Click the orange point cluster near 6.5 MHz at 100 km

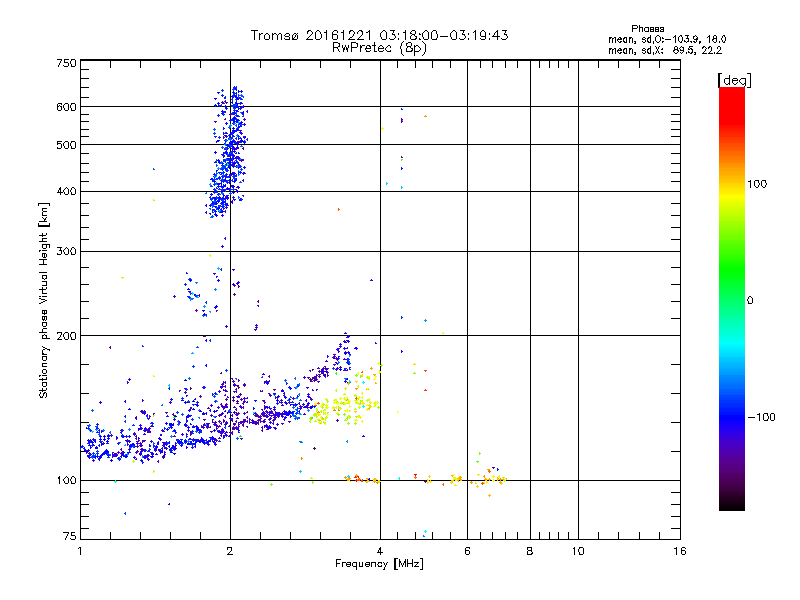[x=488, y=479]
